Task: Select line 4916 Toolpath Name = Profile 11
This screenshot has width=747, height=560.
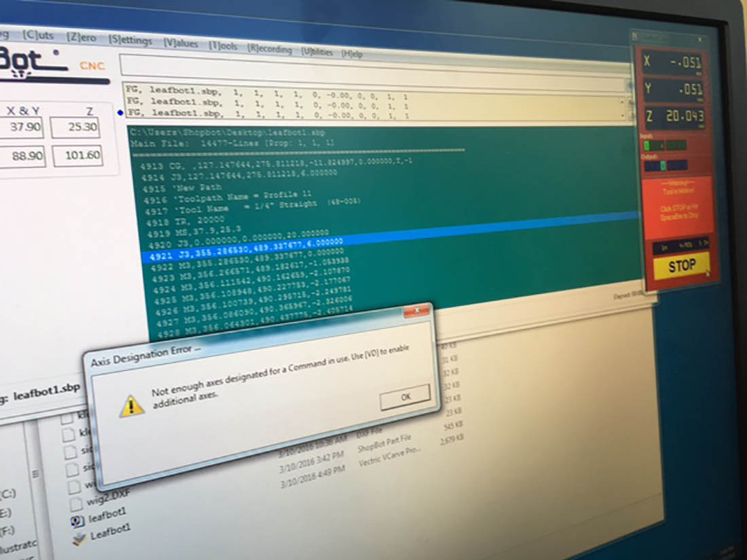Action: [x=227, y=197]
